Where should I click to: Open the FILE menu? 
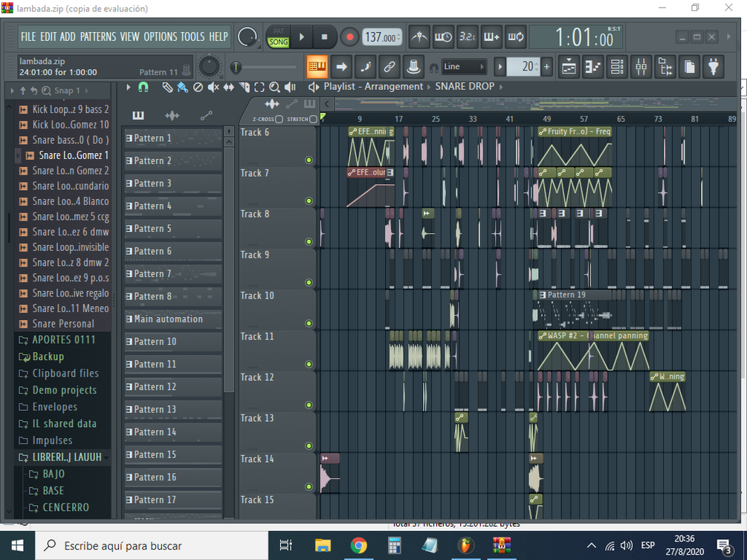coord(28,36)
